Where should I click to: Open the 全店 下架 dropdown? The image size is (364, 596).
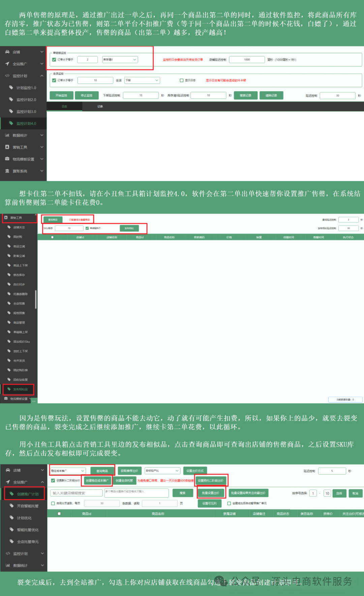[142, 80]
